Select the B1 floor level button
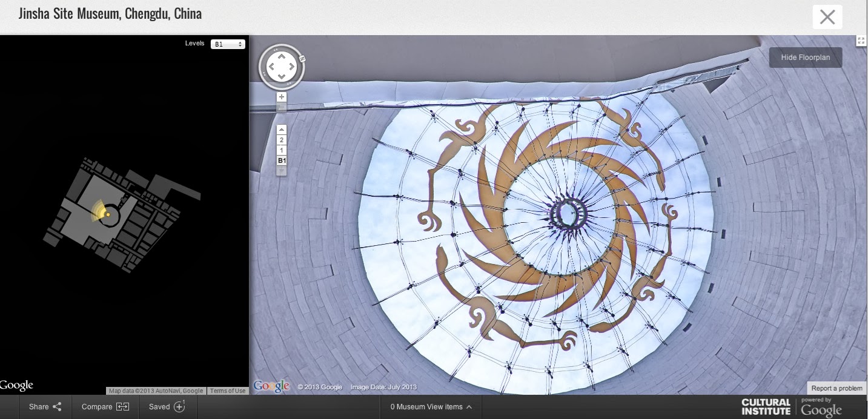868x419 pixels. (282, 160)
